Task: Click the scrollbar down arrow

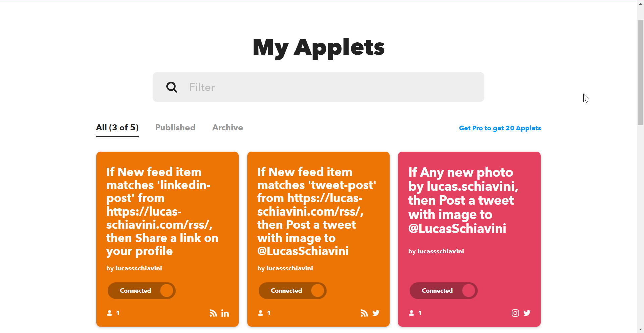Action: pos(640,330)
